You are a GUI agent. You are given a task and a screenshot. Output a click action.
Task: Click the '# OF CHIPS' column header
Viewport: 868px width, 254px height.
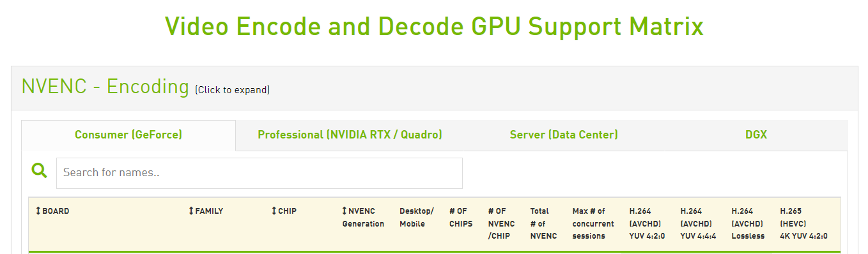[x=461, y=218]
